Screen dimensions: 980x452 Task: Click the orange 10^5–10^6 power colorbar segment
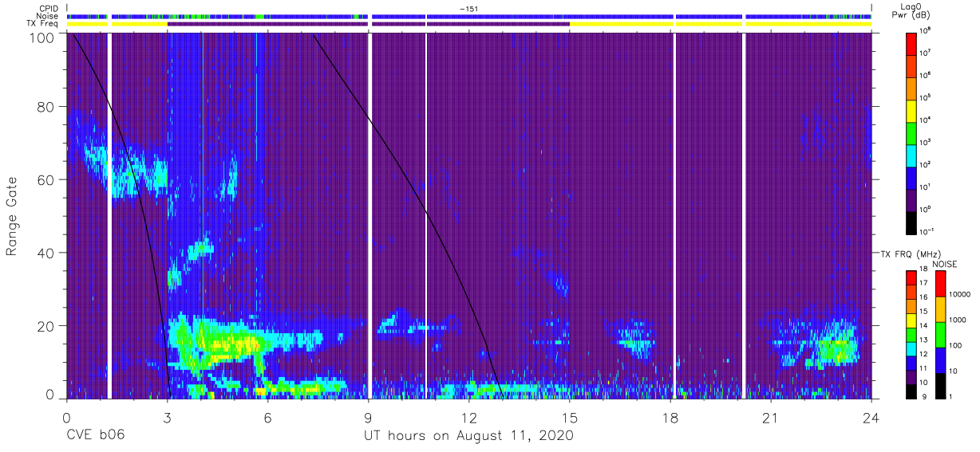(912, 87)
